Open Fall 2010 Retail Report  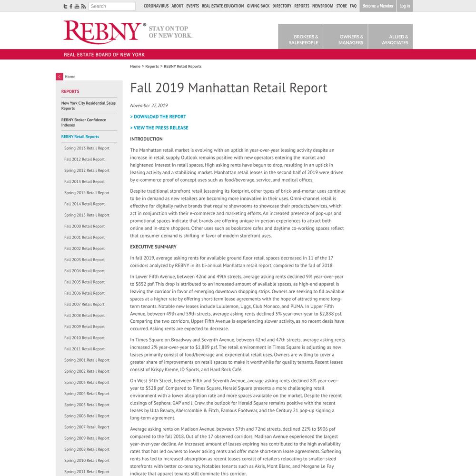tap(84, 338)
